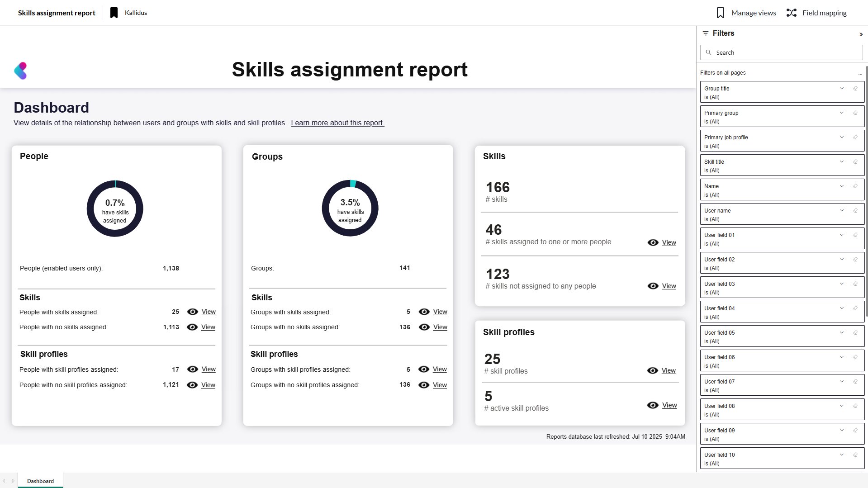The width and height of the screenshot is (868, 488).
Task: Expand the Primary job profile filter
Action: coord(842,137)
